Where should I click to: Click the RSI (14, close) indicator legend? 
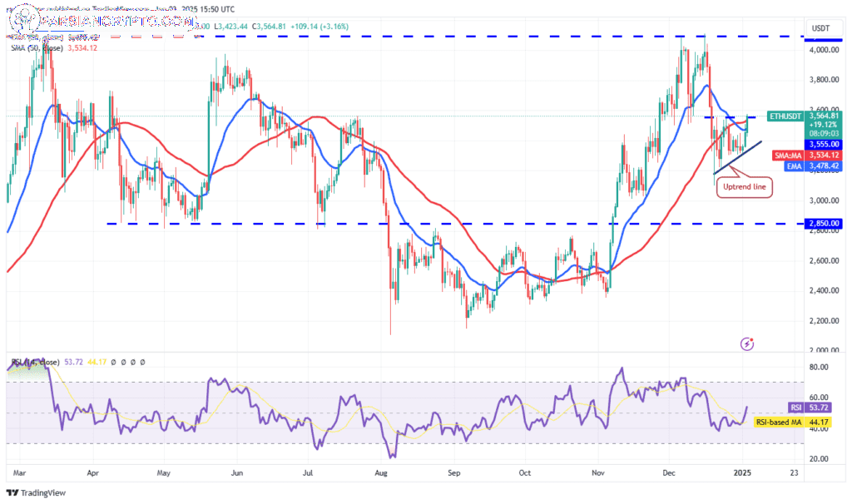coord(35,362)
